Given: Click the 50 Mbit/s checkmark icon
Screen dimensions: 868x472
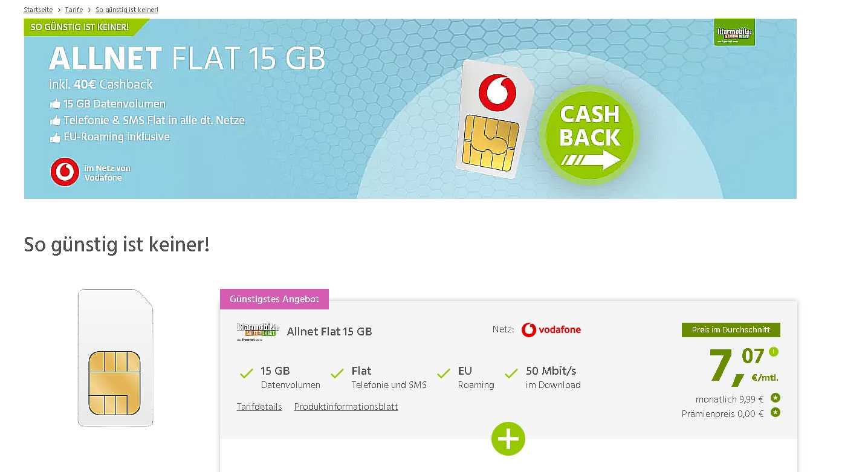Looking at the screenshot, I should (x=511, y=373).
